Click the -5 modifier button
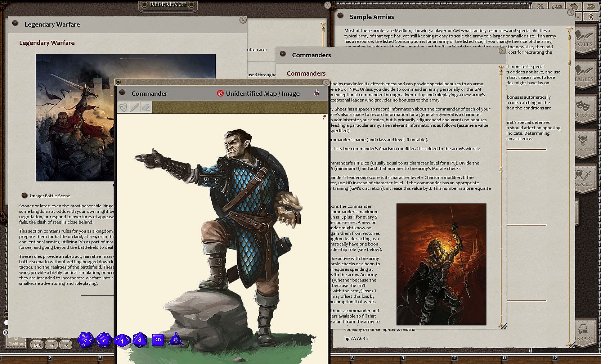 point(66,345)
